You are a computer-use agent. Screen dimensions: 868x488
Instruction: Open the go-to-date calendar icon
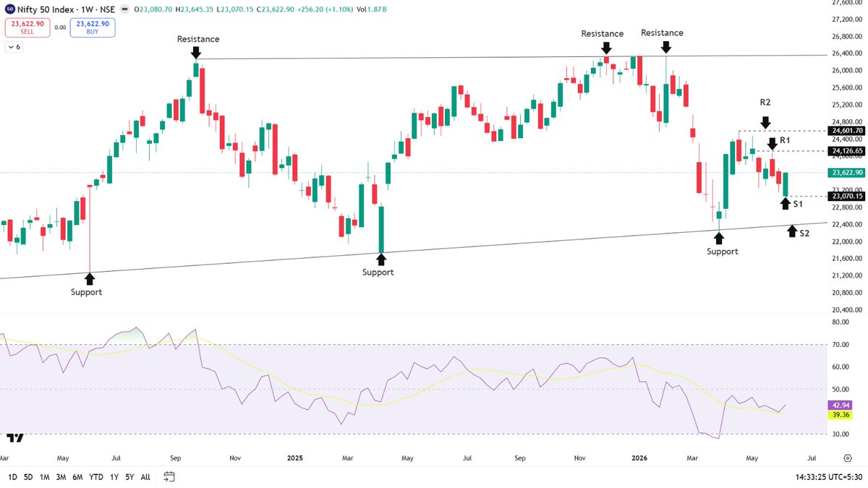click(169, 477)
